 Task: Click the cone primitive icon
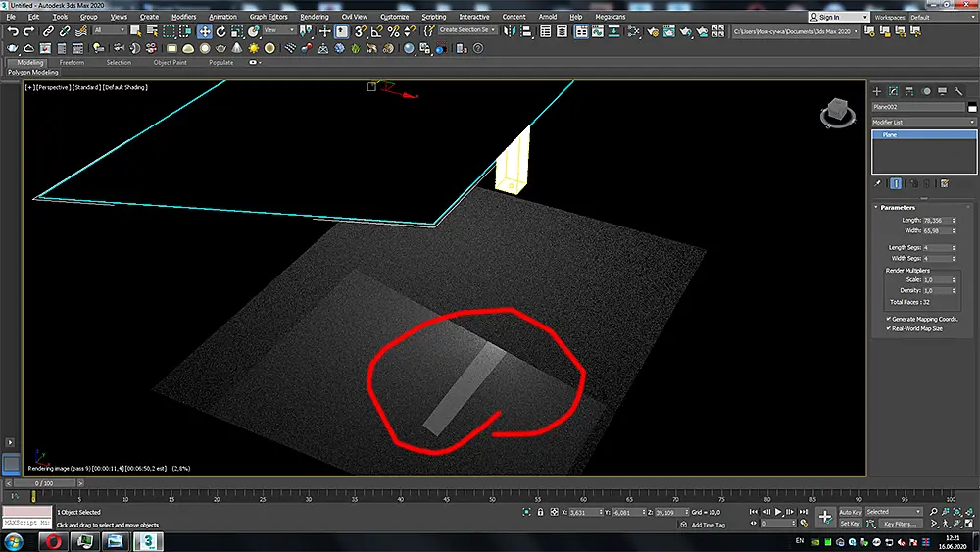[237, 48]
